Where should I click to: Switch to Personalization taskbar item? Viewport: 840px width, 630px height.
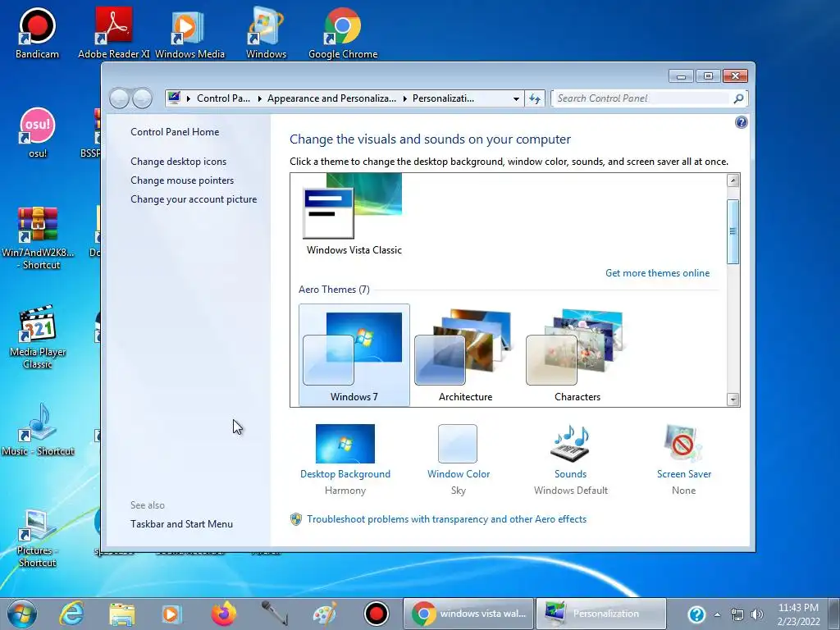click(601, 614)
